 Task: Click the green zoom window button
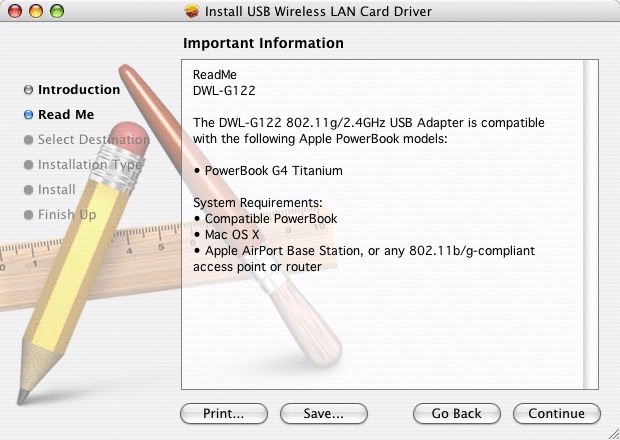pyautogui.click(x=57, y=11)
